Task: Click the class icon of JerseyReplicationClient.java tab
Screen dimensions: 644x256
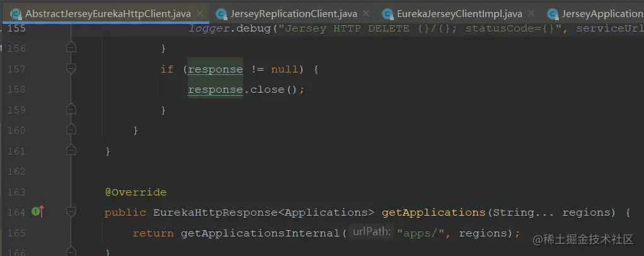Action: 222,15
